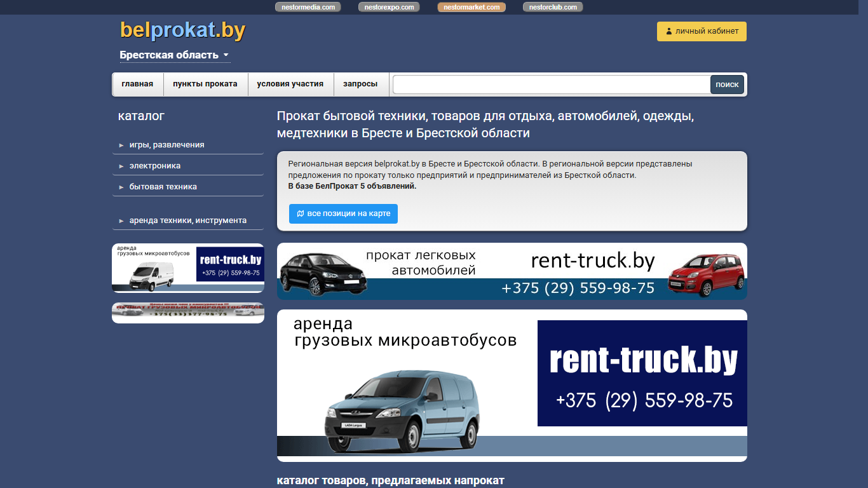Open the small sidebar rent-truck.by van banner
The width and height of the screenshot is (868, 488).
188,268
